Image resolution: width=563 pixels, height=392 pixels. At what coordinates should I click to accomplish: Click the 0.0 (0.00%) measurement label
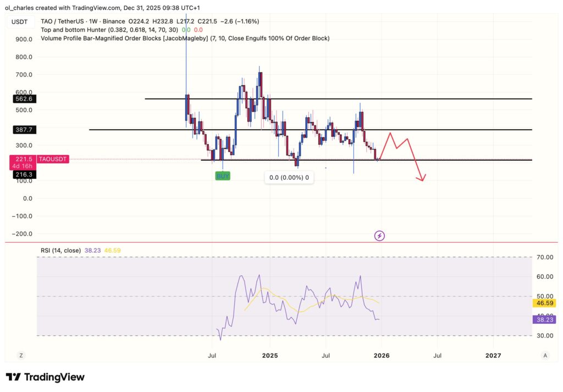point(289,177)
